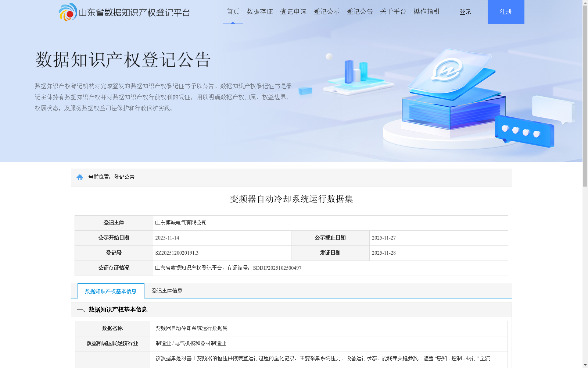Click the 登记主体 label cell

pos(114,223)
